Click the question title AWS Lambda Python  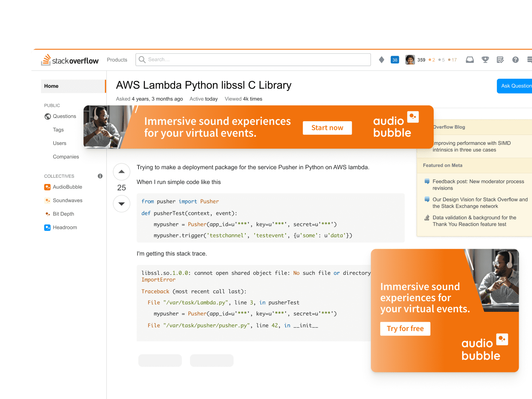(x=204, y=85)
